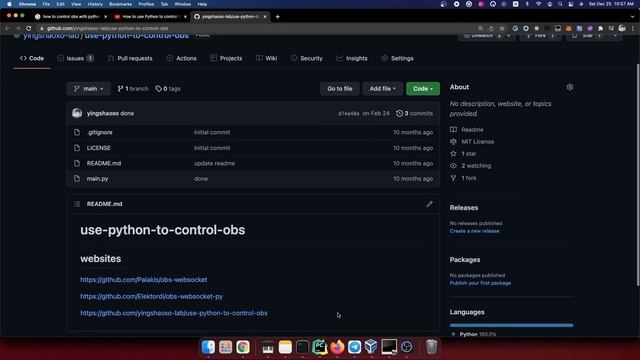
Task: Open the Code repository tab
Action: tap(32, 58)
